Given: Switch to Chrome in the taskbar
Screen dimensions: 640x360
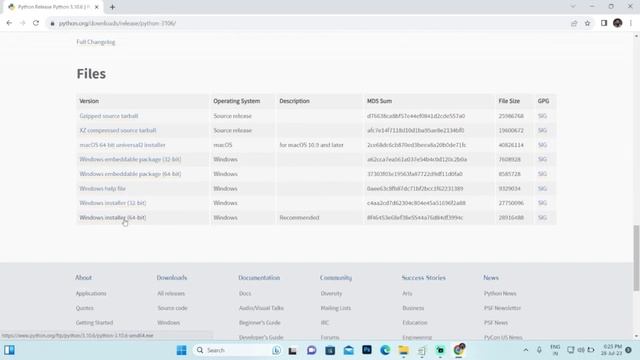Looking at the screenshot, I should click(x=459, y=350).
